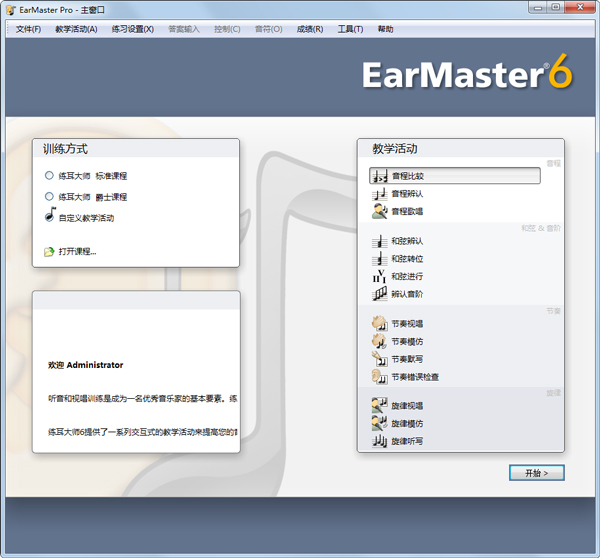
Task: Select the 节奏模仿 activity label
Action: coord(407,341)
